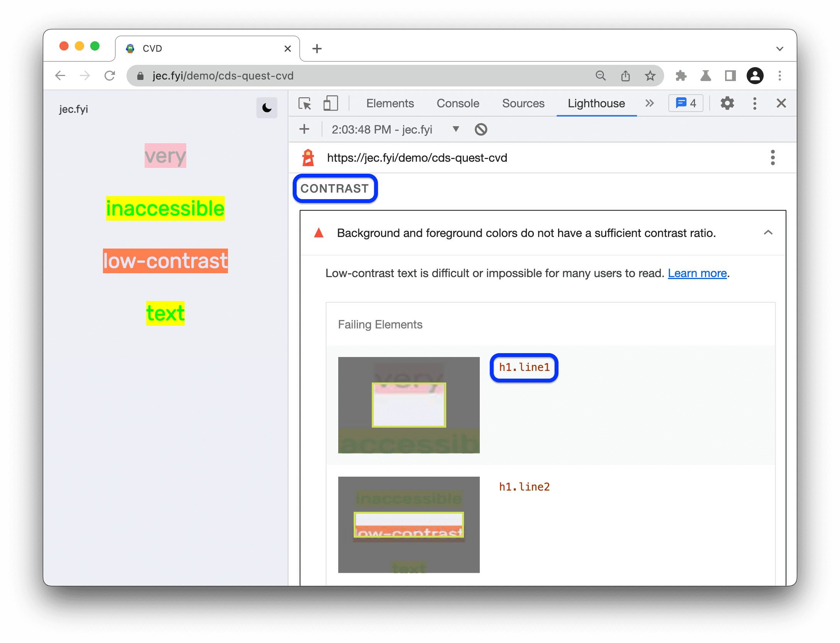Click the Lighthouse tab in DevTools
This screenshot has height=643, width=840.
coord(596,103)
